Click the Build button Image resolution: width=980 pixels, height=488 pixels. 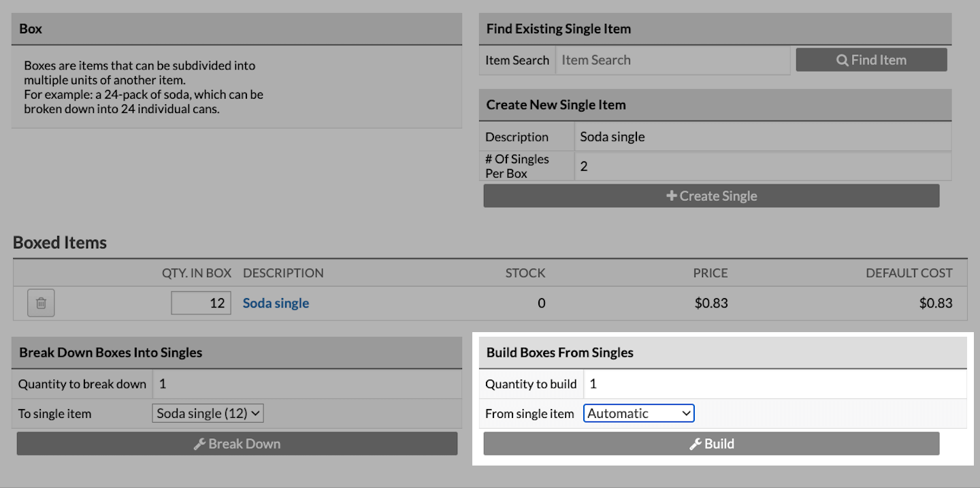711,444
